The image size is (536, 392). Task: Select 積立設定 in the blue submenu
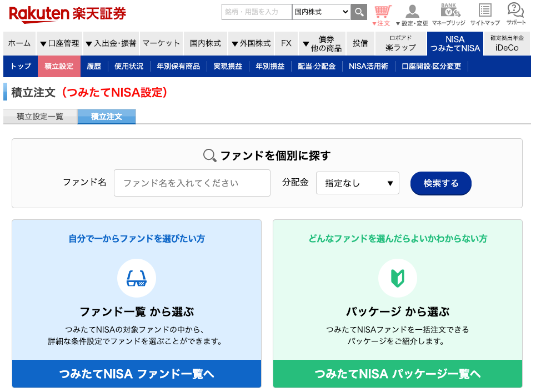tap(59, 66)
